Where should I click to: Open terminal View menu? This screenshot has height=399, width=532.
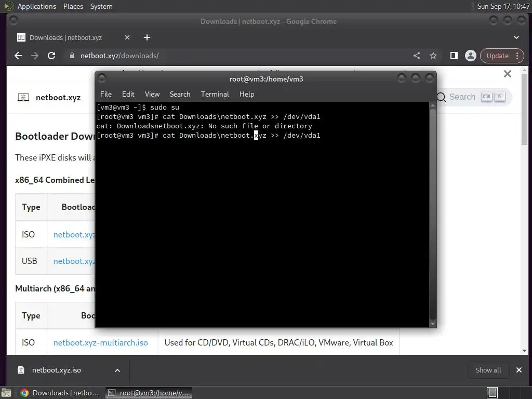click(152, 95)
